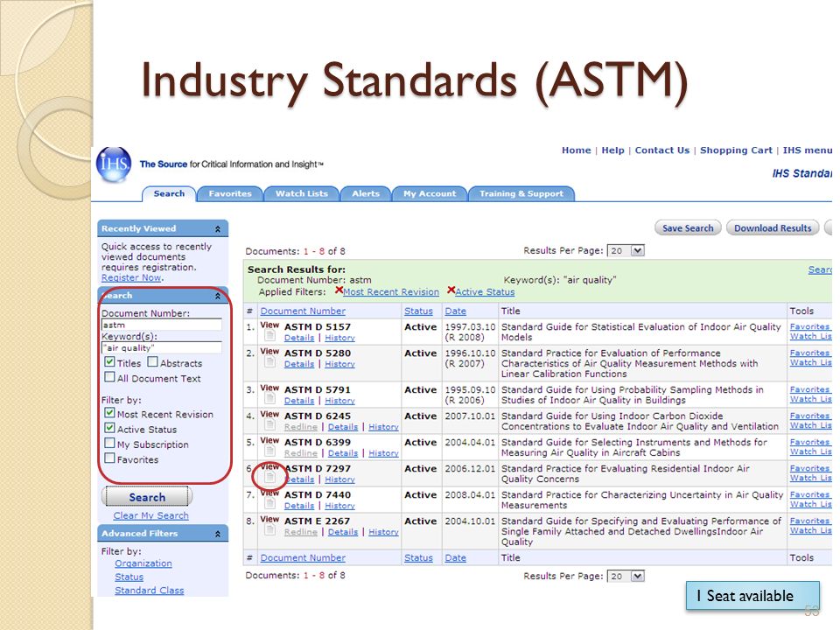
Task: Open the Help link
Action: pyautogui.click(x=612, y=150)
